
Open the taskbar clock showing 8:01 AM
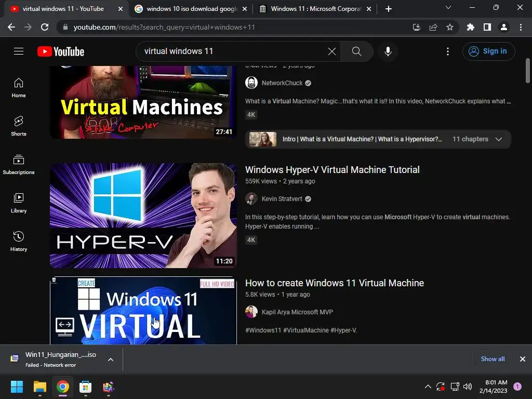pyautogui.click(x=494, y=387)
